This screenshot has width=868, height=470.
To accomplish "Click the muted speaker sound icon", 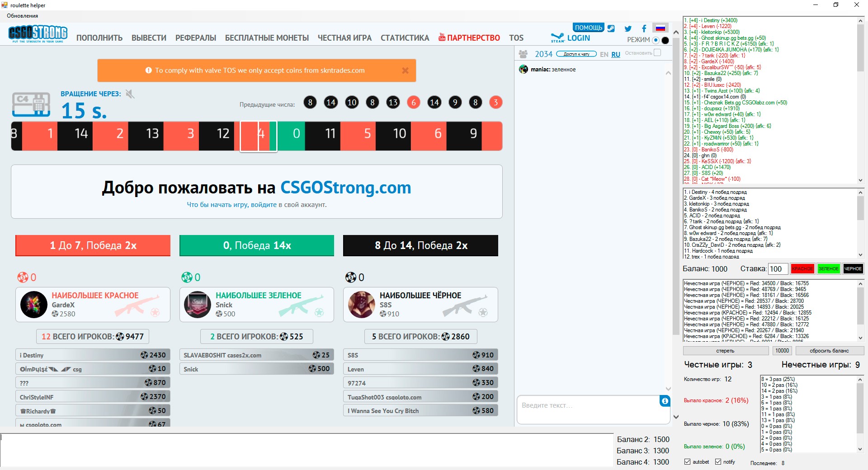I will 130,94.
